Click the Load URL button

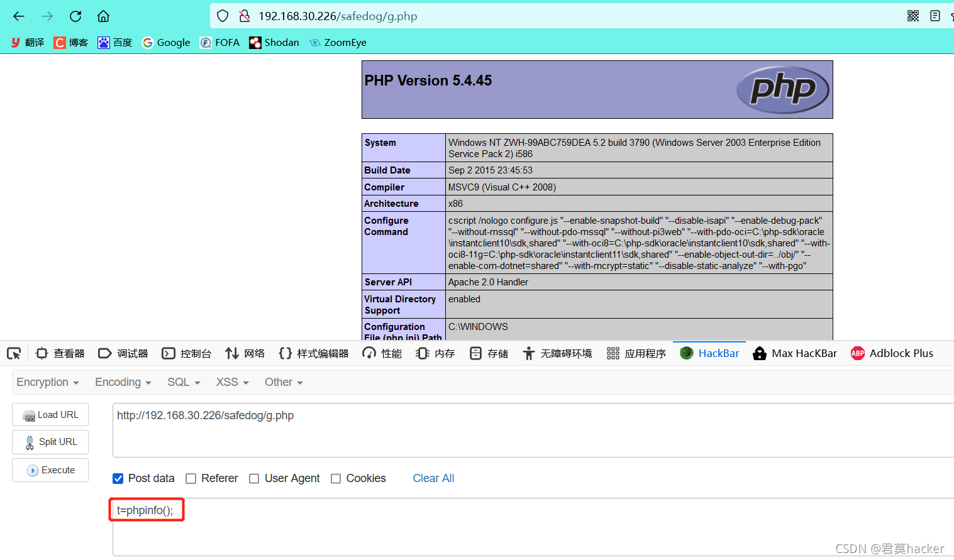50,415
